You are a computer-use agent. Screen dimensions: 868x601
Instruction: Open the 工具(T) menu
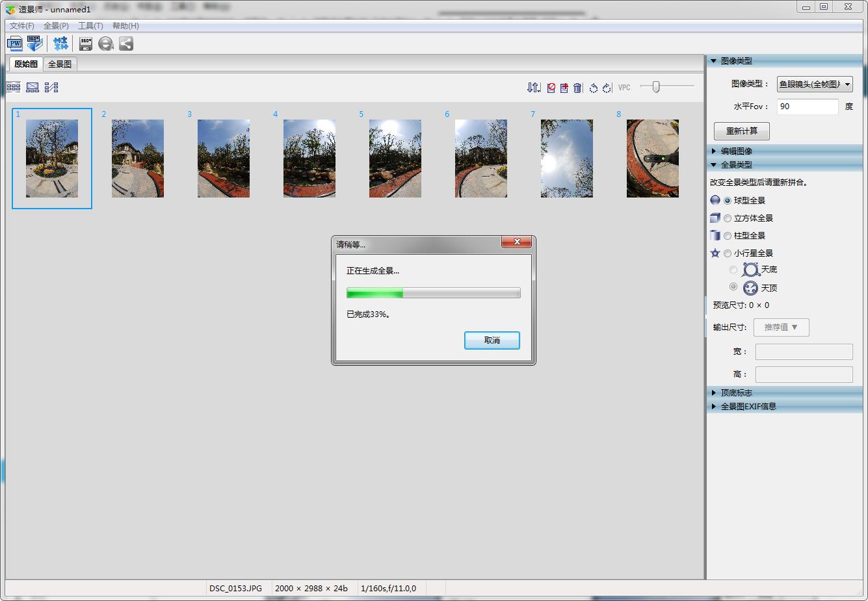click(90, 26)
